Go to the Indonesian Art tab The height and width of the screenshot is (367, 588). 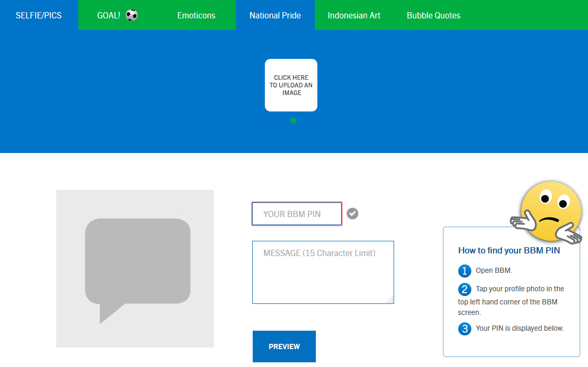click(x=354, y=15)
